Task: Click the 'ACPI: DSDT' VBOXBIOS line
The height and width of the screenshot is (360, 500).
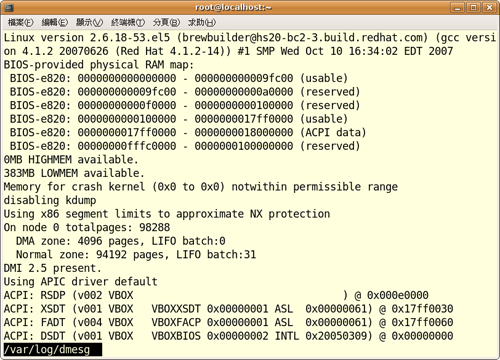Action: 228,336
